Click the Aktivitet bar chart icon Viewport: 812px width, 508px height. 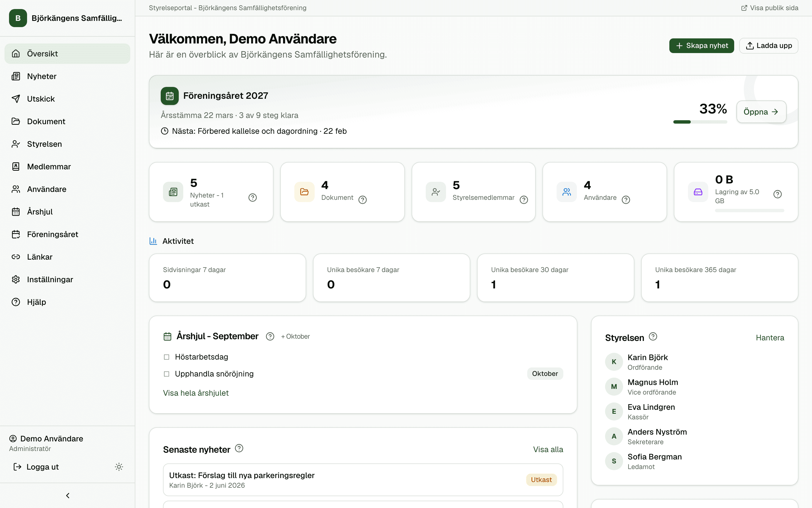coord(153,241)
